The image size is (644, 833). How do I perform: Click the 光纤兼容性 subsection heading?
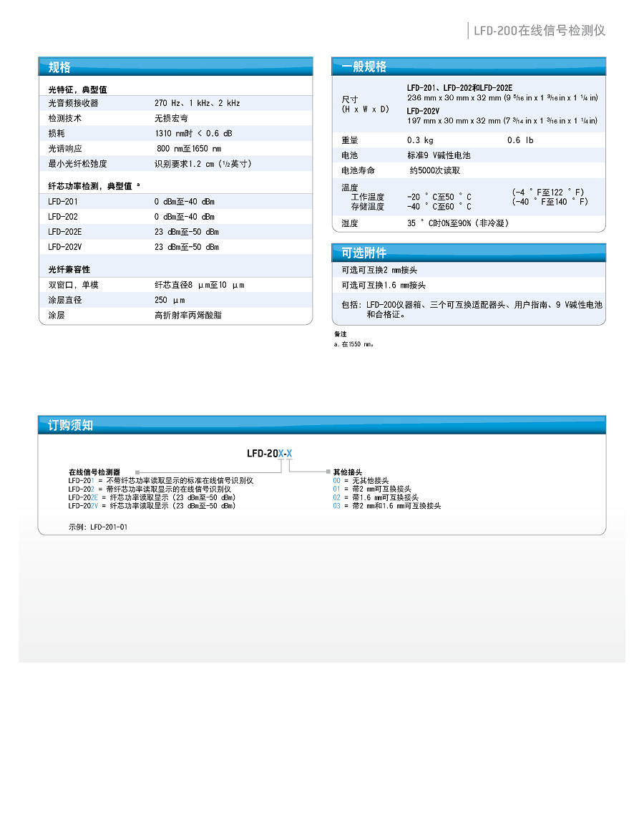pos(69,269)
